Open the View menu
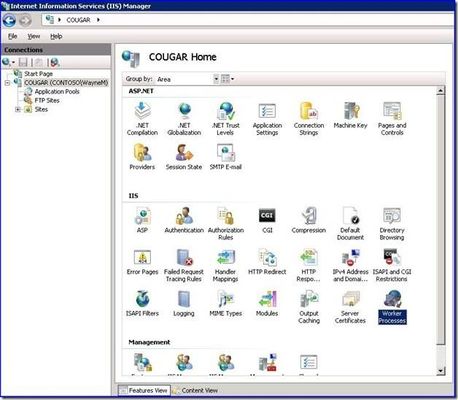The image size is (458, 400). tap(34, 36)
